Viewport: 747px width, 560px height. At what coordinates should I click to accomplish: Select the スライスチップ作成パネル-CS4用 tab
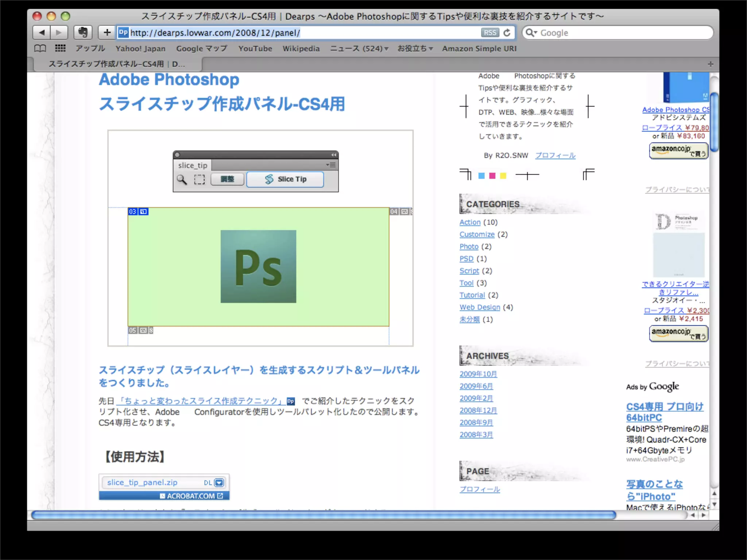117,64
